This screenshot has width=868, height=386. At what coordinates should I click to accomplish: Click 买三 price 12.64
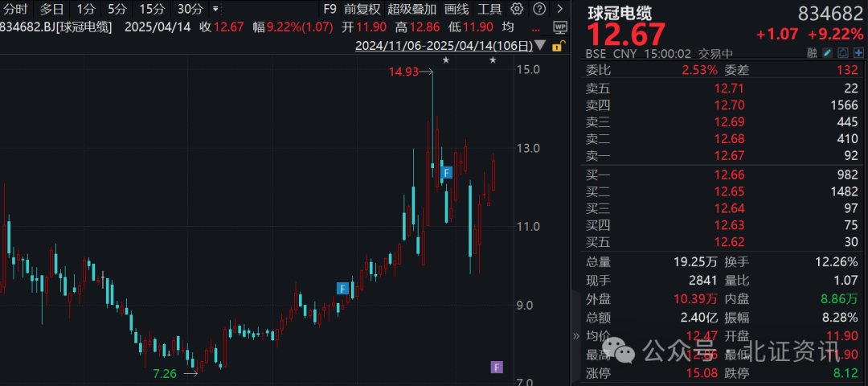[x=729, y=208]
